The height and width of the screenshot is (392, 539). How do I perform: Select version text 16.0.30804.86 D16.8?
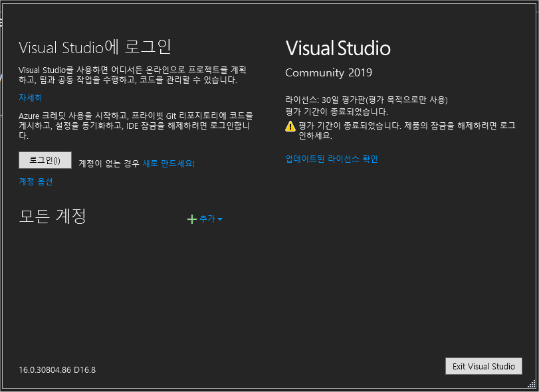tap(57, 370)
